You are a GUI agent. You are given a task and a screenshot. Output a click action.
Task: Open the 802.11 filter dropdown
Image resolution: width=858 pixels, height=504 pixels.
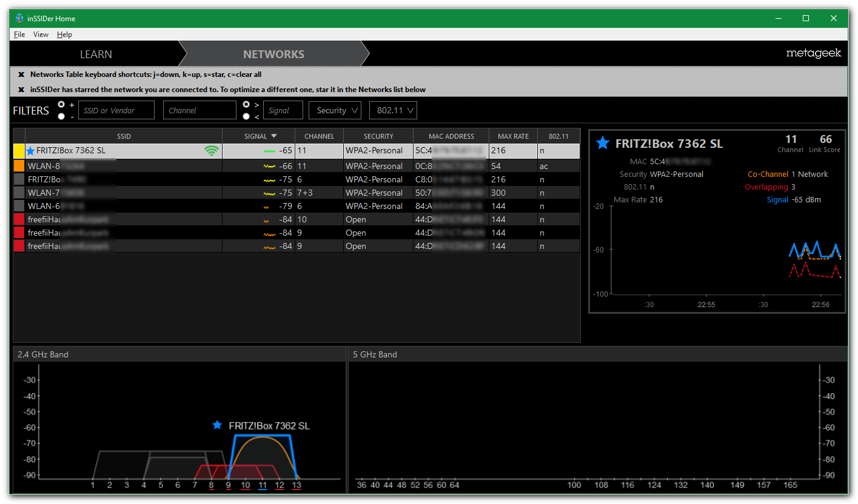pyautogui.click(x=393, y=110)
